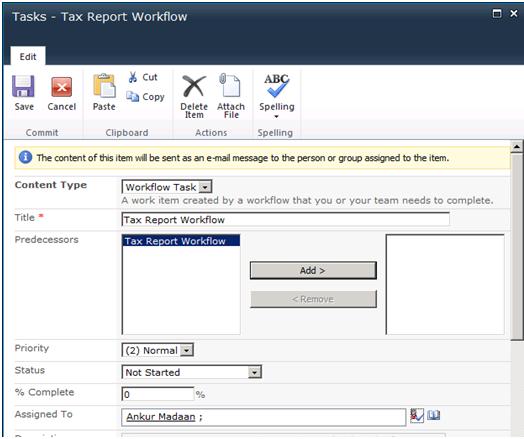
Task: Click the Priority field label
Action: point(32,348)
